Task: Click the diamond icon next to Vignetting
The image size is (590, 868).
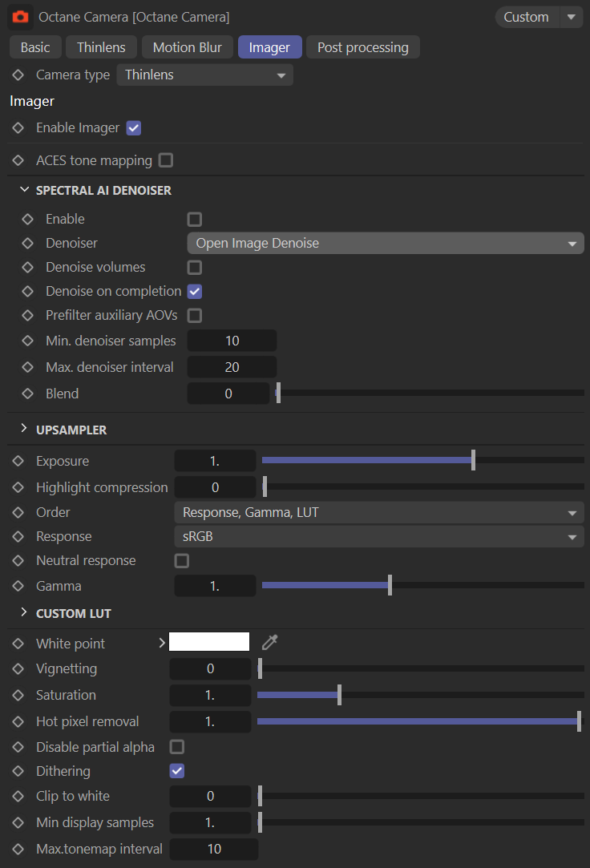Action: pos(18,668)
